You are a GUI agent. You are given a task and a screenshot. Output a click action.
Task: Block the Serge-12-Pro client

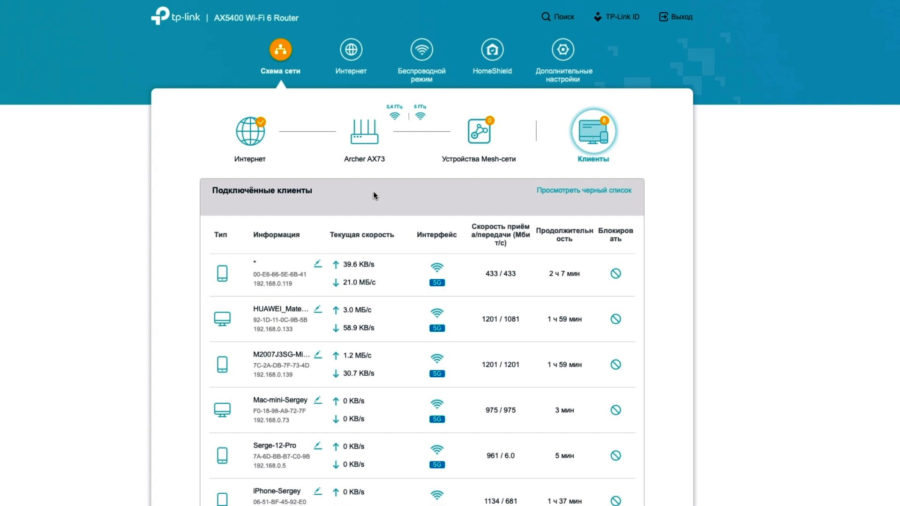[615, 456]
